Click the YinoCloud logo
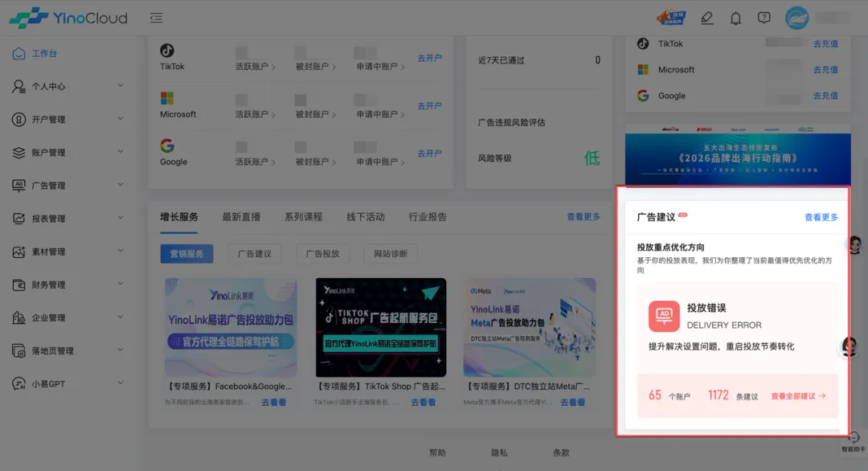Viewport: 868px width, 471px height. pyautogui.click(x=68, y=18)
